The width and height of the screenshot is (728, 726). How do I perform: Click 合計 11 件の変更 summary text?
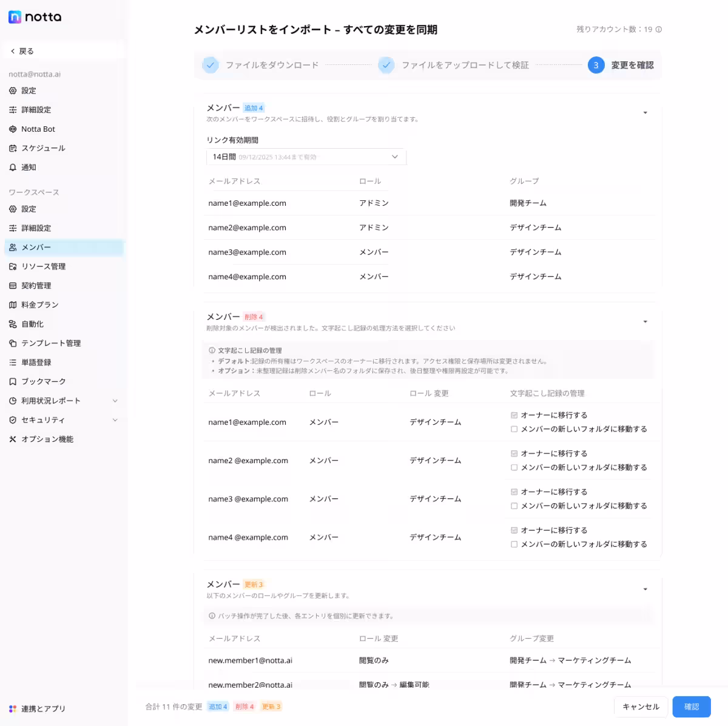point(174,707)
